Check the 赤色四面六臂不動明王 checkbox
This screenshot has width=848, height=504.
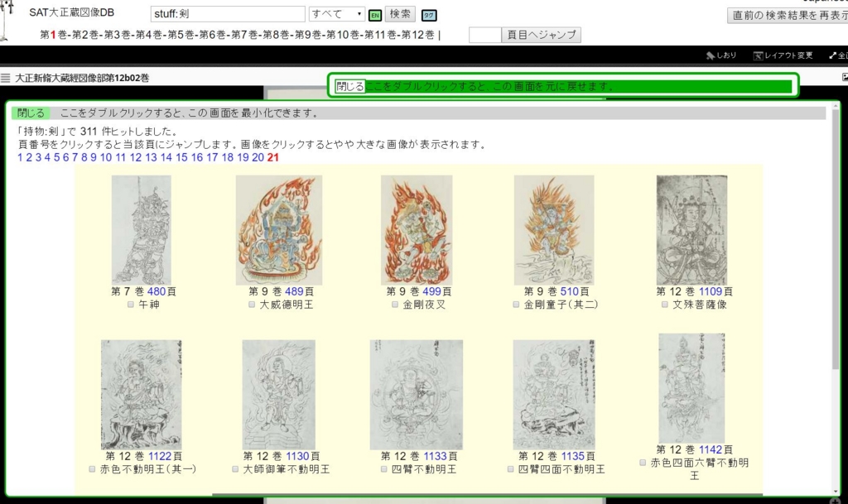(643, 463)
